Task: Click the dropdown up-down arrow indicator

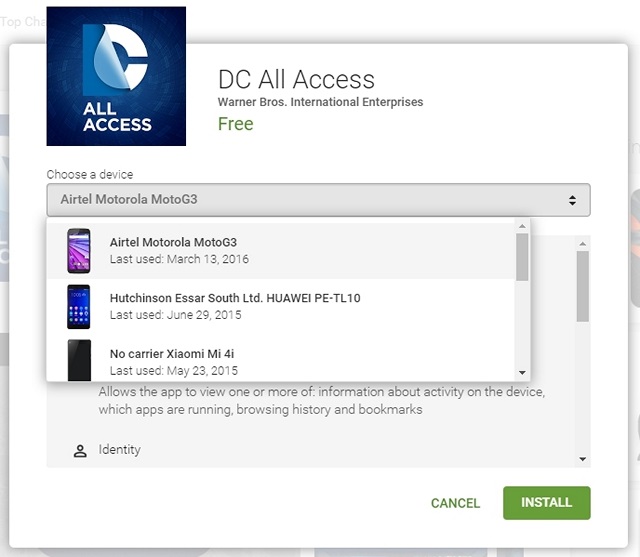Action: pyautogui.click(x=572, y=200)
